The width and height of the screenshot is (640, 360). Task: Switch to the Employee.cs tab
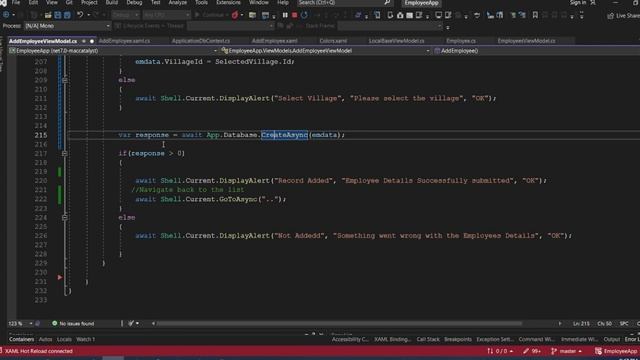[461, 41]
